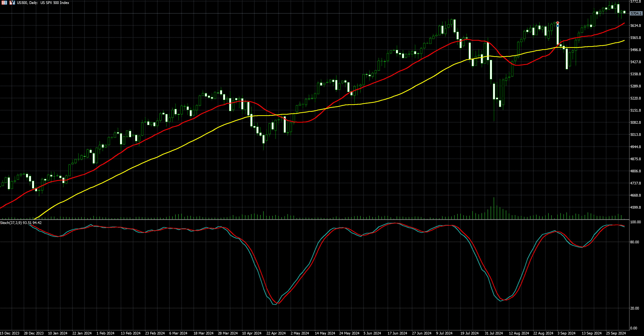Click the 5634.8 price scale label
This screenshot has width=644, height=336.
pos(635,26)
